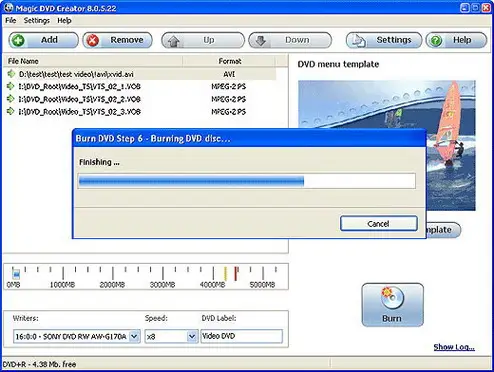
Task: Minimize the Magic DVD Creator window
Action: click(465, 7)
